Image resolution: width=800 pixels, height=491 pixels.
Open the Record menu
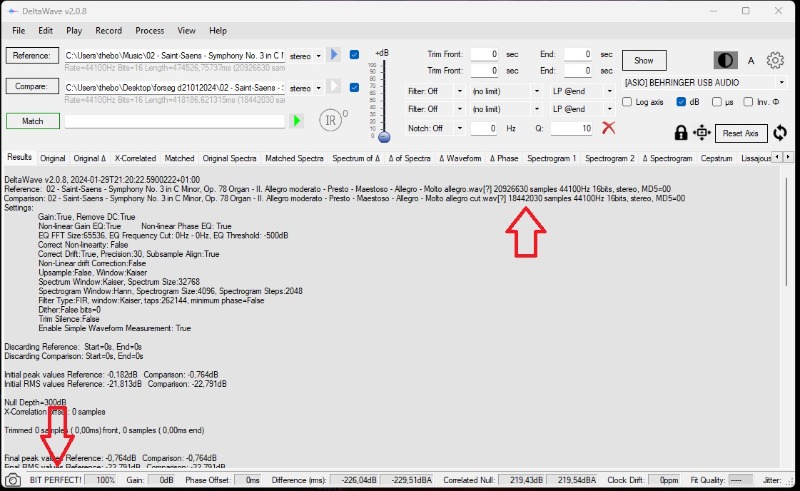point(109,31)
